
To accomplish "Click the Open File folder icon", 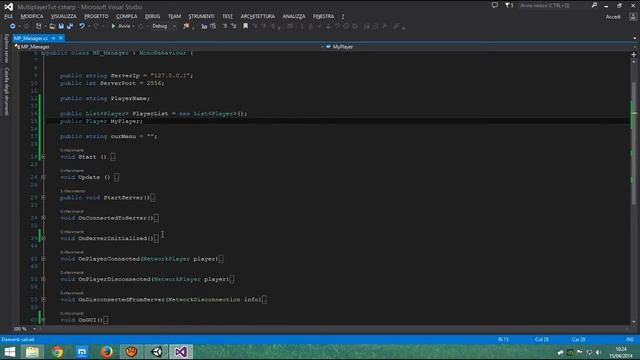I will tap(52, 26).
